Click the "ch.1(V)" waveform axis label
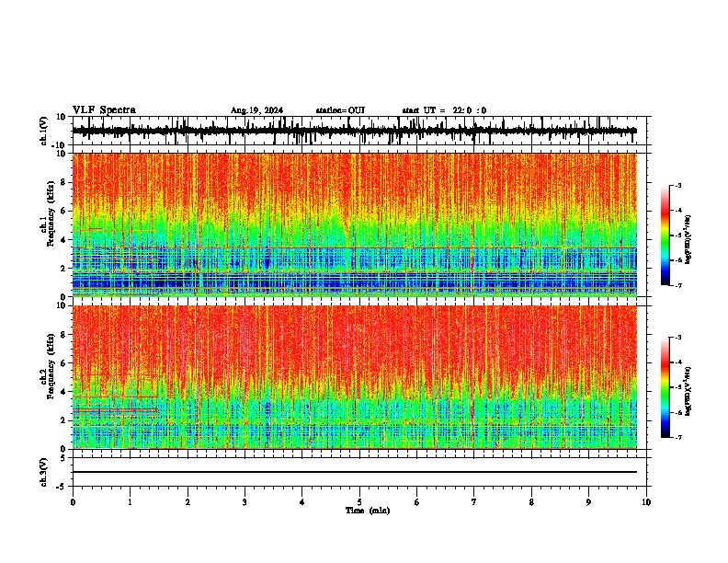 tap(44, 131)
